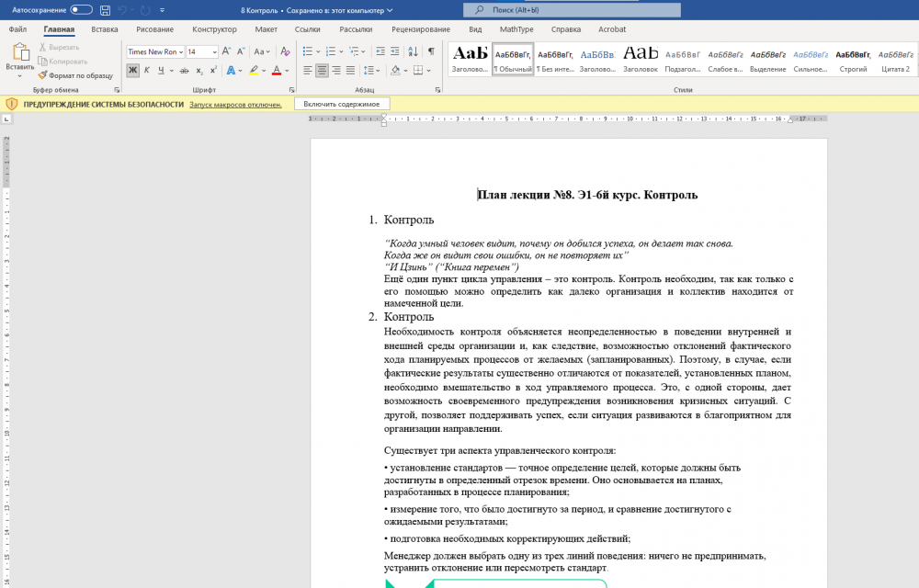
Task: Switch to the Рецензирование tab
Action: (x=421, y=29)
